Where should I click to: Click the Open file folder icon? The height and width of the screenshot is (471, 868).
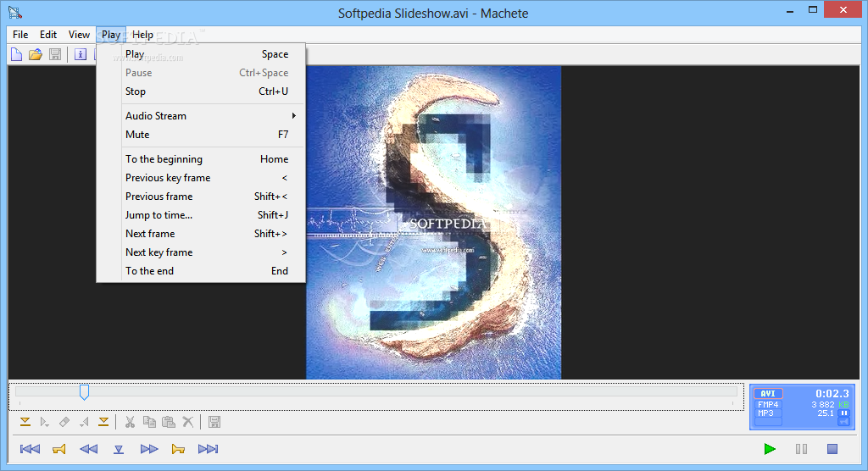pyautogui.click(x=36, y=54)
